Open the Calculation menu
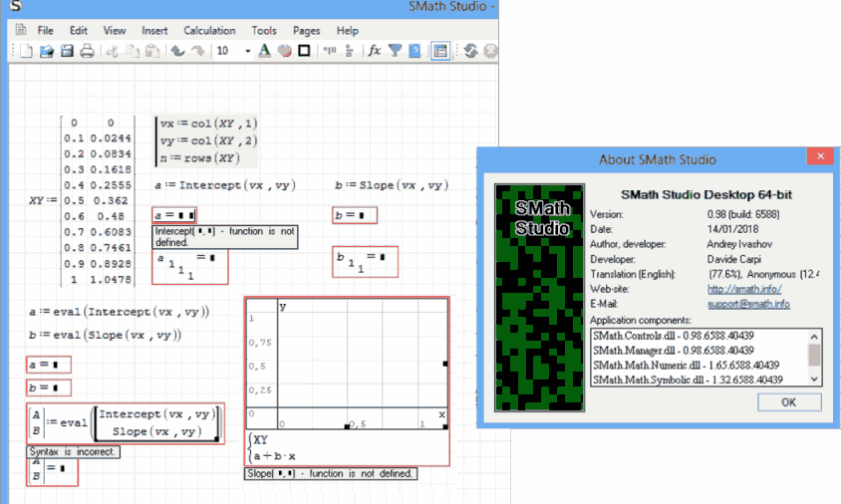Image resolution: width=841 pixels, height=504 pixels. (209, 31)
